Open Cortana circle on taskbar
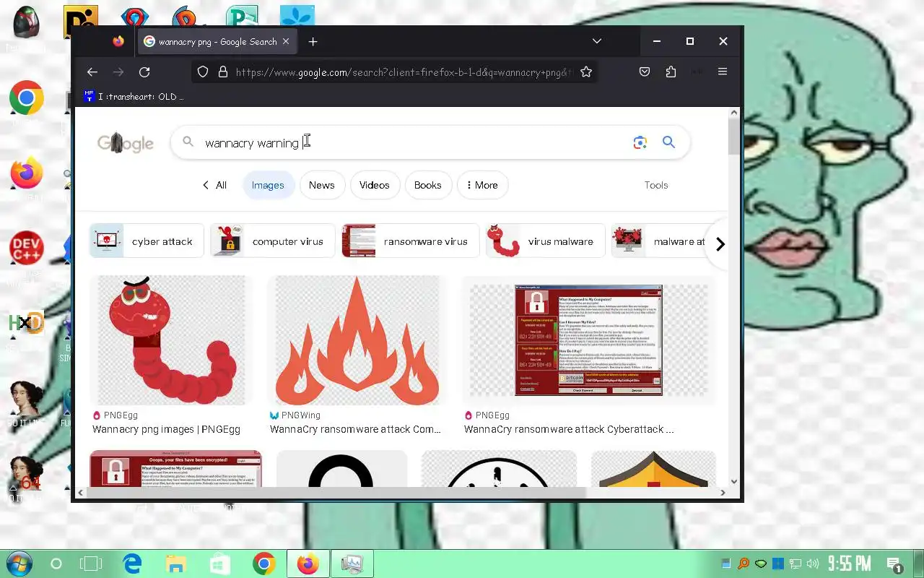This screenshot has width=924, height=578. point(56,564)
